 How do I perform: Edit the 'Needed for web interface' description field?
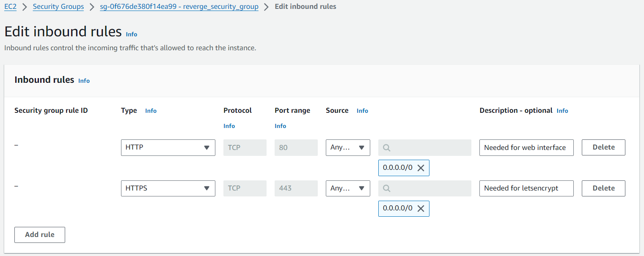tap(526, 147)
